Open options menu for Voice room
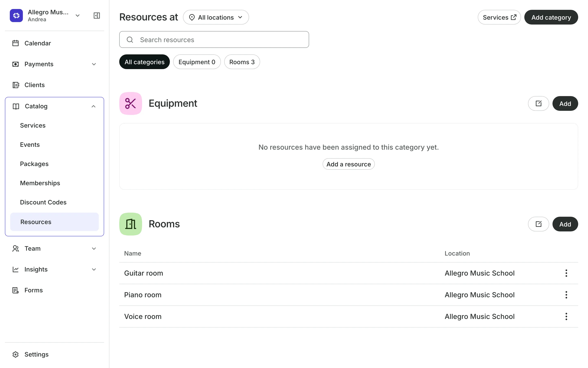The height and width of the screenshot is (368, 588). 566,316
